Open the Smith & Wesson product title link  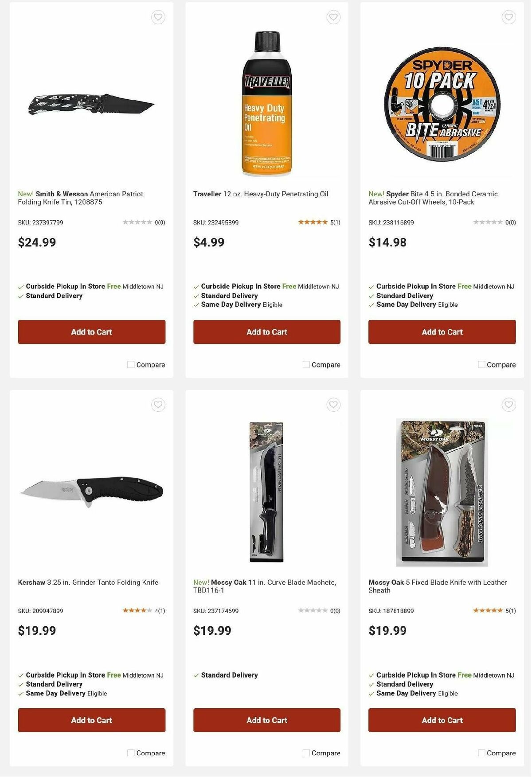[x=80, y=197]
